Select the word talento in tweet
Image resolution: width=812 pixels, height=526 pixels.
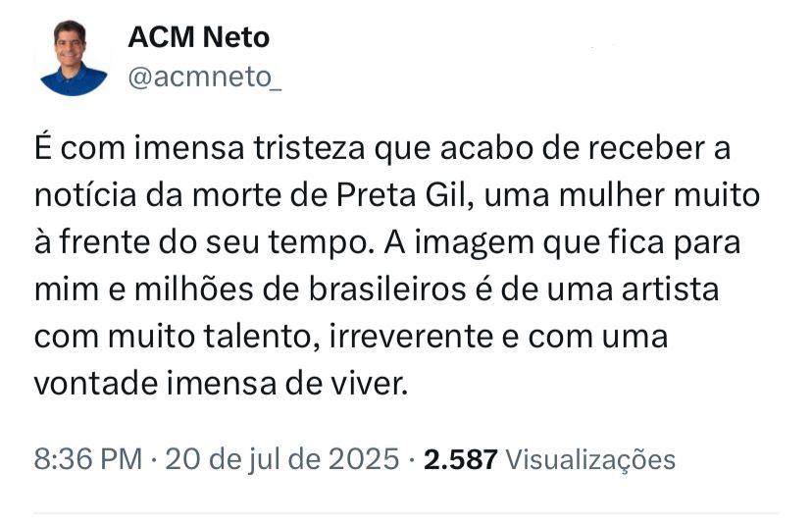tap(260, 337)
